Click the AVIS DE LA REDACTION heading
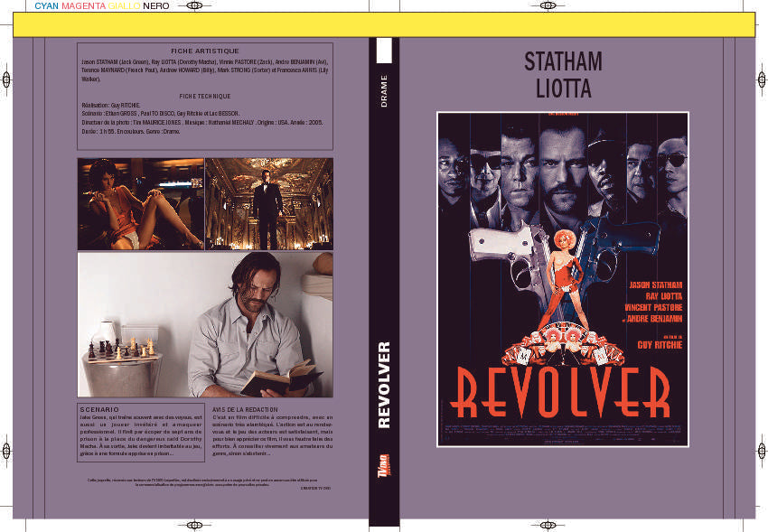The height and width of the screenshot is (532, 768). pyautogui.click(x=245, y=409)
